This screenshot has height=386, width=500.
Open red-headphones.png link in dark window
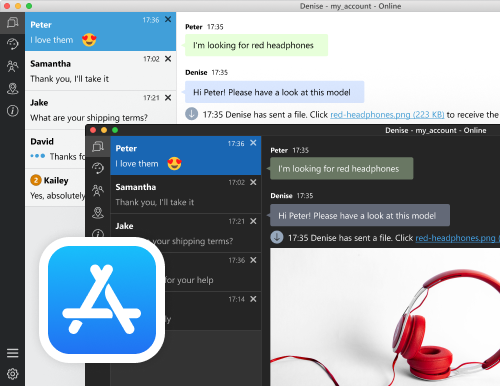(457, 238)
